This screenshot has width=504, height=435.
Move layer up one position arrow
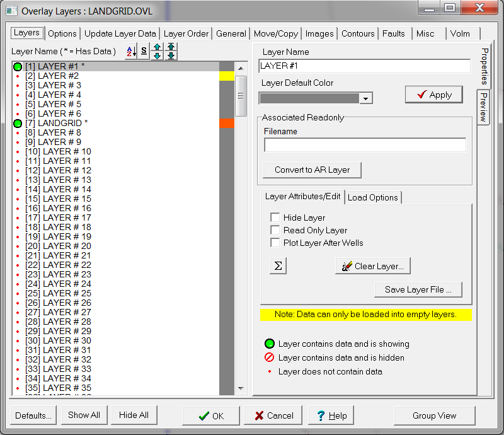click(157, 47)
